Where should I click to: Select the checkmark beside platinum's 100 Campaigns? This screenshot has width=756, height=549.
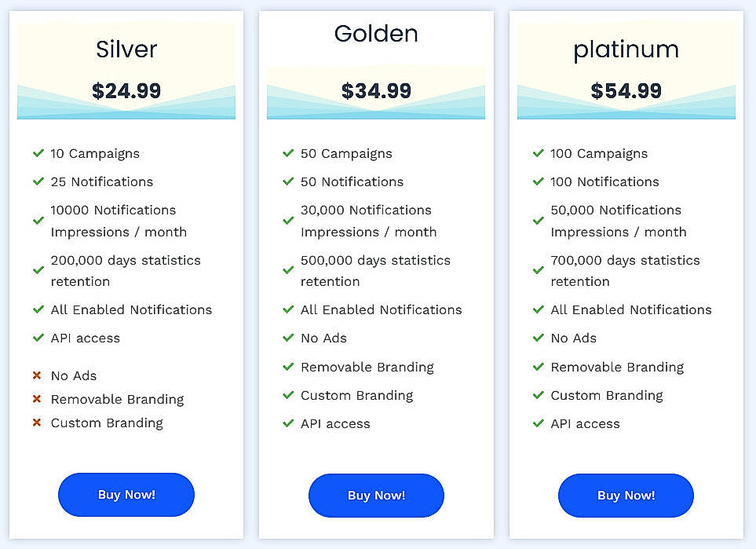[539, 154]
